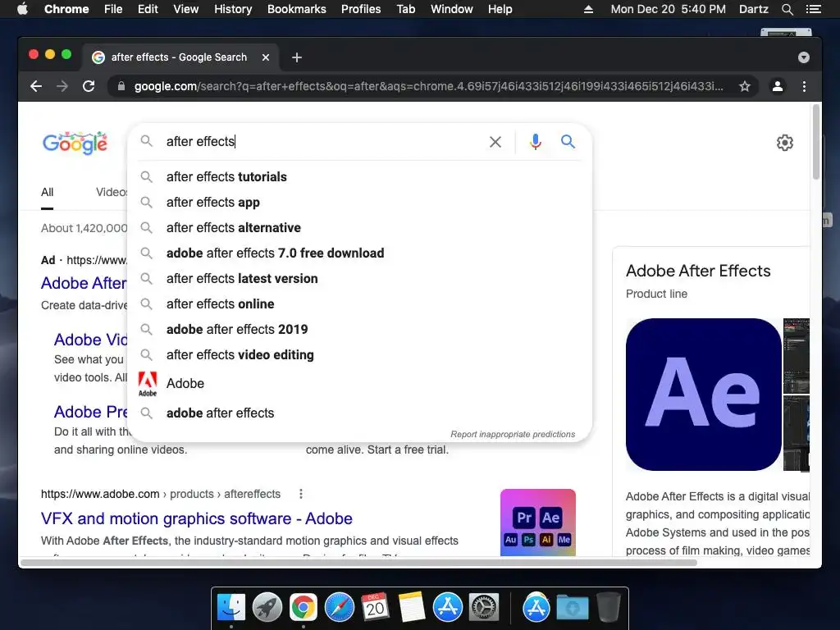Open the Profiles menu

(361, 9)
